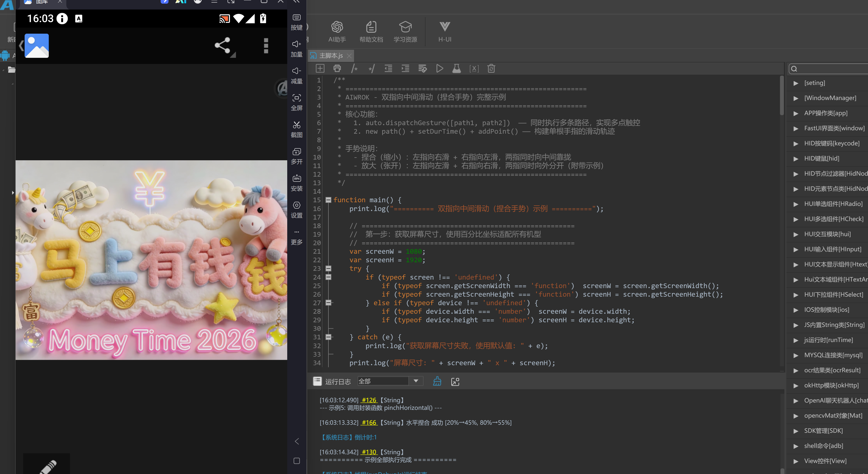Expand the [seting] tree node
This screenshot has width=868, height=474.
(796, 83)
